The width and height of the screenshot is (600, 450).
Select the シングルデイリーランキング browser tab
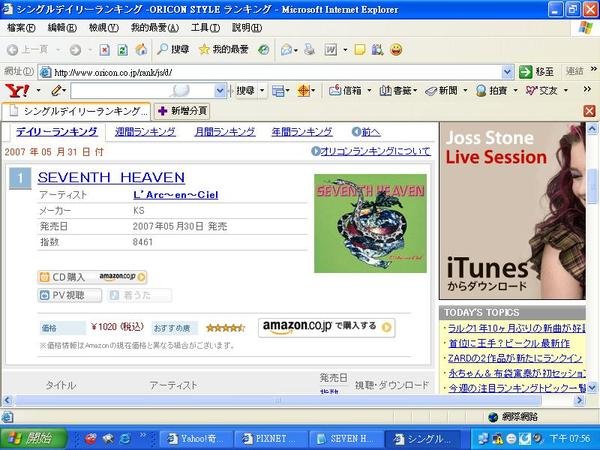click(77, 111)
